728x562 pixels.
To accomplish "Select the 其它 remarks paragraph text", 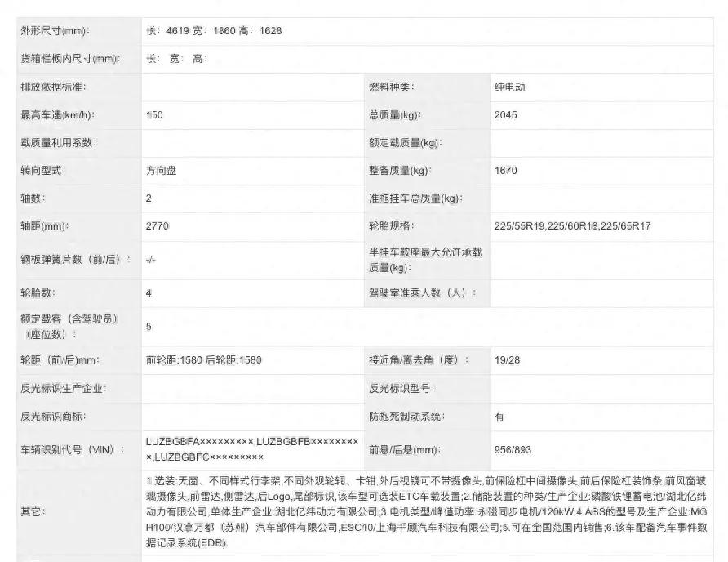I will pos(424,511).
